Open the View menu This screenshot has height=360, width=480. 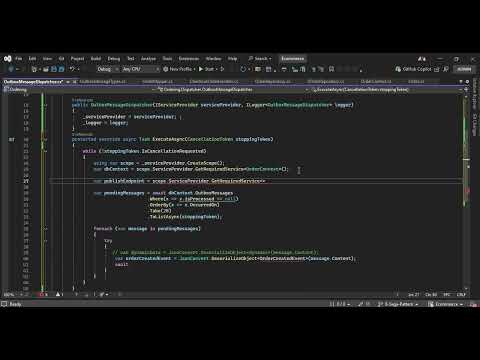[47, 59]
